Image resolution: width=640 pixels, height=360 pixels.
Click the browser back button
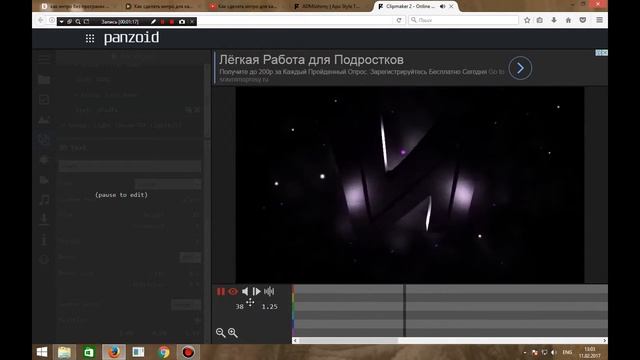(x=40, y=20)
